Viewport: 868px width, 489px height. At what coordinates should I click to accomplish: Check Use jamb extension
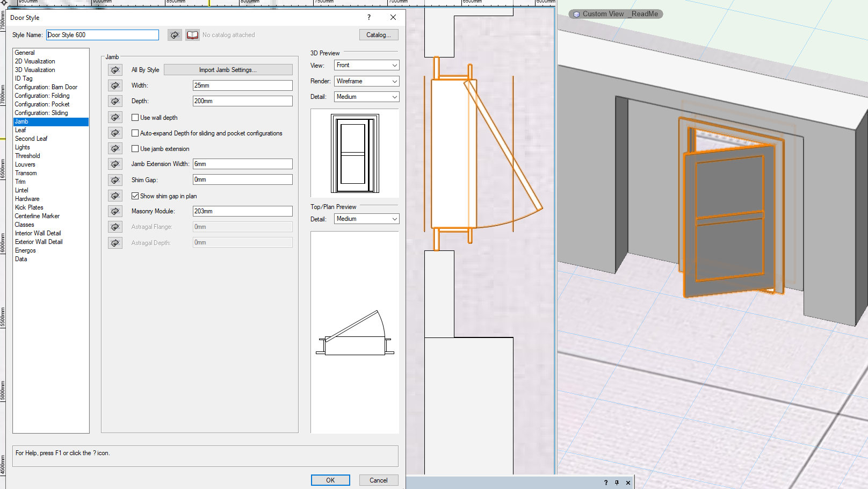tap(135, 148)
